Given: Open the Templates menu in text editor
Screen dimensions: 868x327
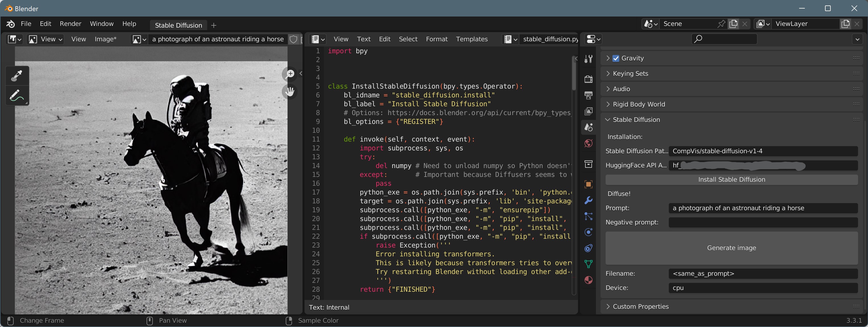Looking at the screenshot, I should (x=472, y=39).
